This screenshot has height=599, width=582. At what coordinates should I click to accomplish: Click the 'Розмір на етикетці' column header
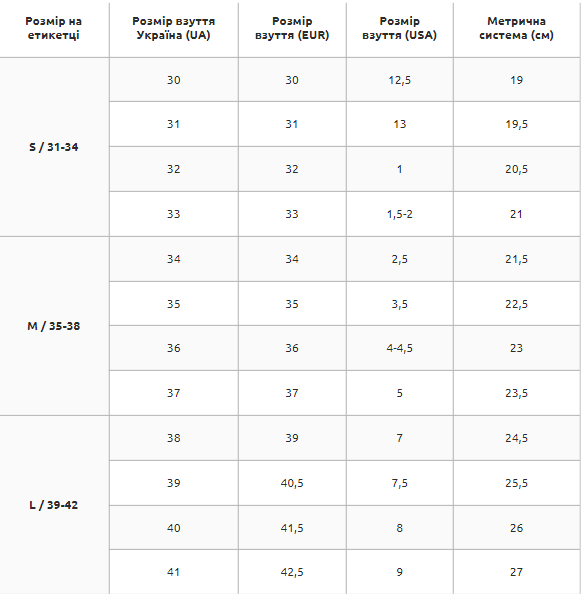coord(54,29)
